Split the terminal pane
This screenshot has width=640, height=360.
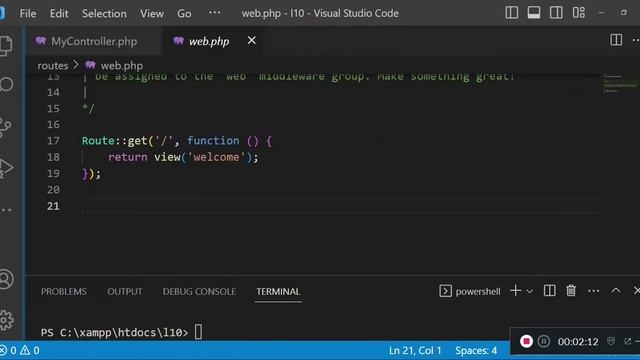549,291
